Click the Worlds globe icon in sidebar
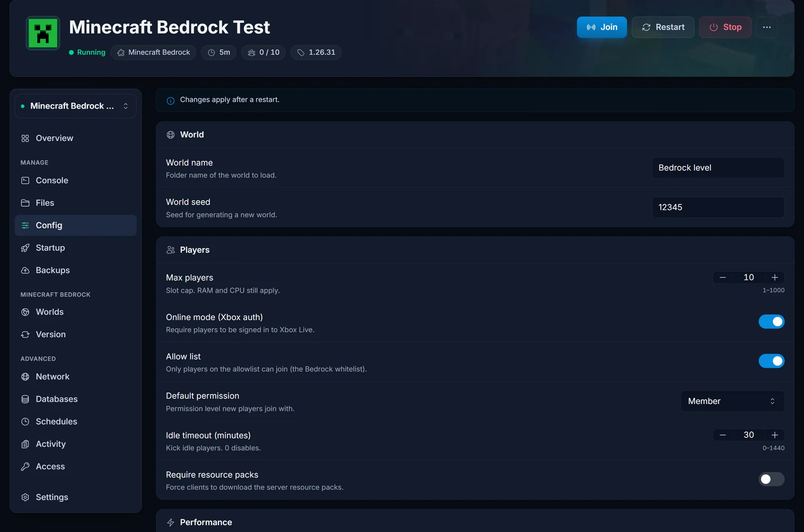This screenshot has height=532, width=804. click(25, 312)
